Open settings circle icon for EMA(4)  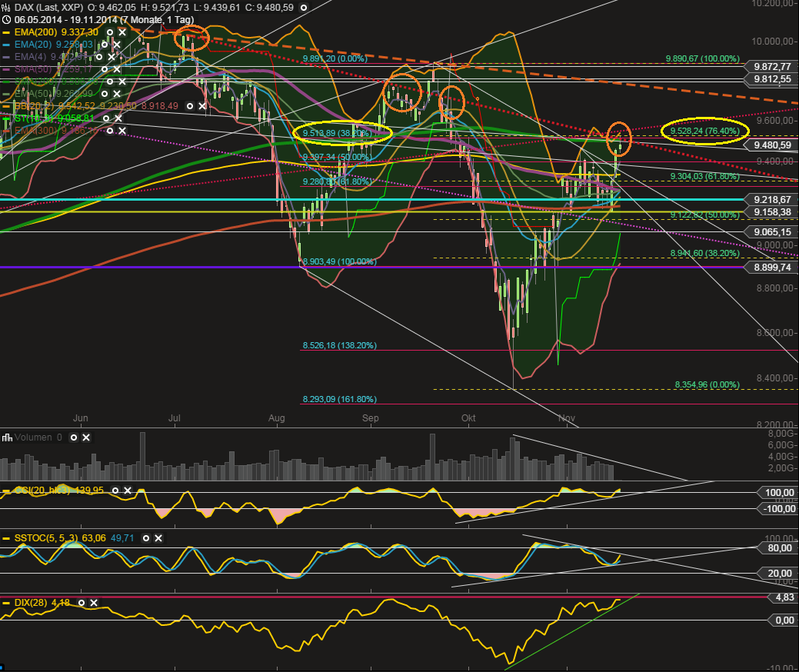pos(99,57)
